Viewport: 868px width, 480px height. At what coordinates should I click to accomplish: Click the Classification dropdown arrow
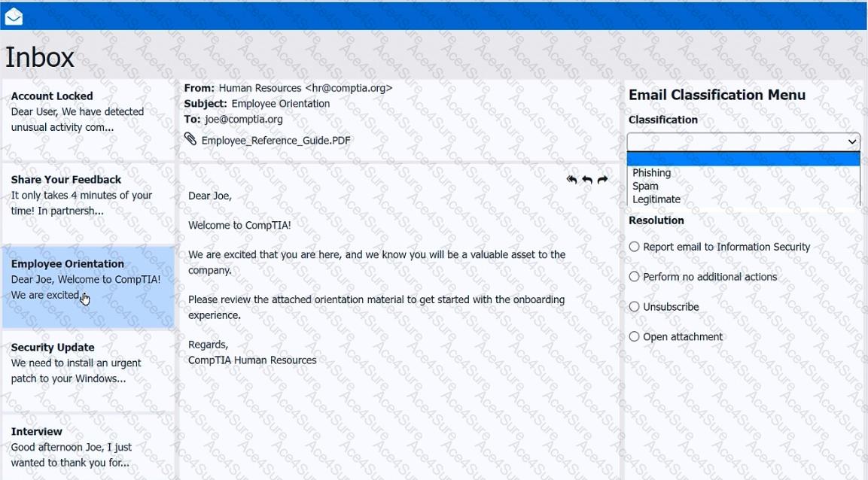pos(851,141)
